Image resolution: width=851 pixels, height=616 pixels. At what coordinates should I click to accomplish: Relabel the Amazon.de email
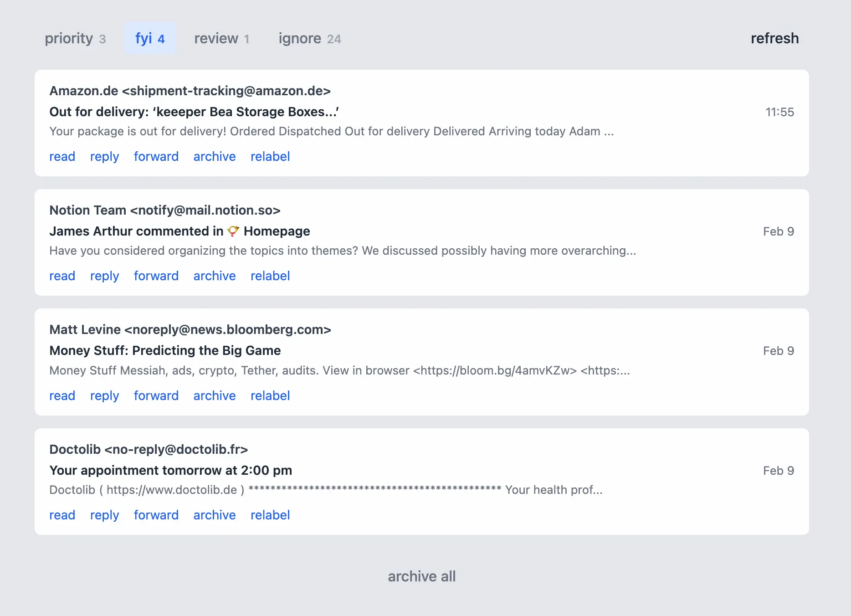[270, 156]
